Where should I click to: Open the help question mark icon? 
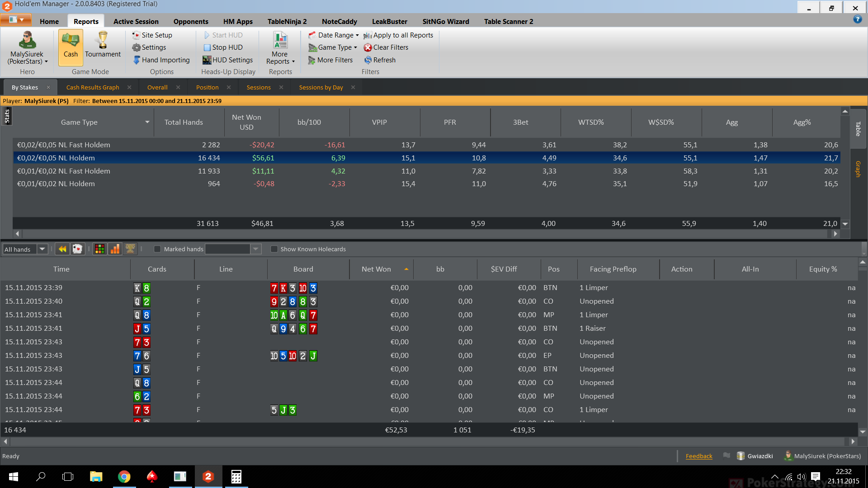[857, 19]
